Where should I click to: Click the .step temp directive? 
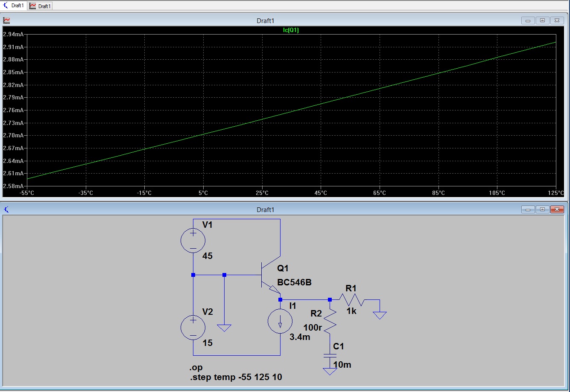coord(236,377)
